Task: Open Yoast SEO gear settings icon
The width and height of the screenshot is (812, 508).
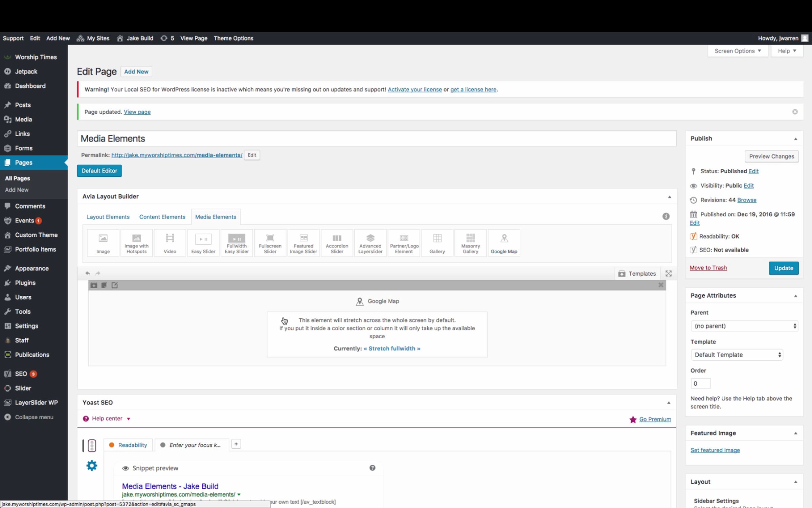Action: 92,466
